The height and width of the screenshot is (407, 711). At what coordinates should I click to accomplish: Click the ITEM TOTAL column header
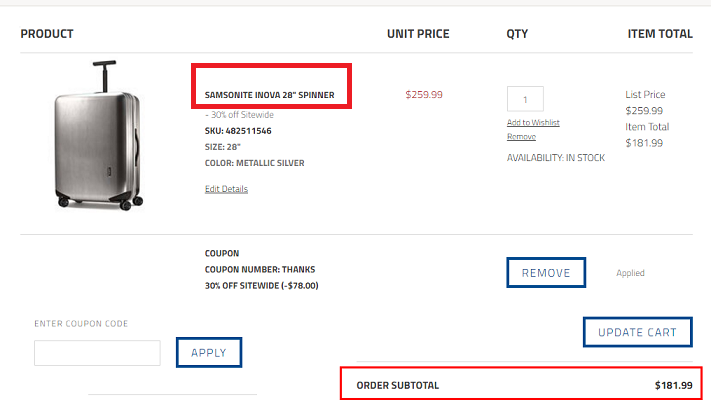click(660, 34)
